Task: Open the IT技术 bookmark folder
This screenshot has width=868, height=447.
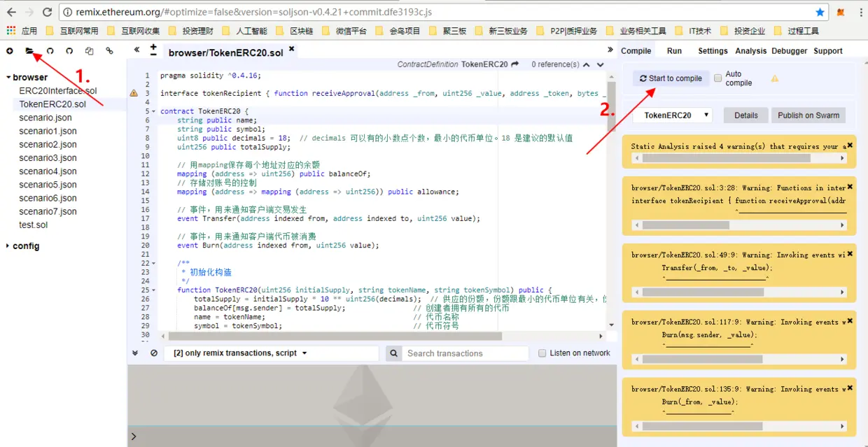Action: tap(692, 31)
